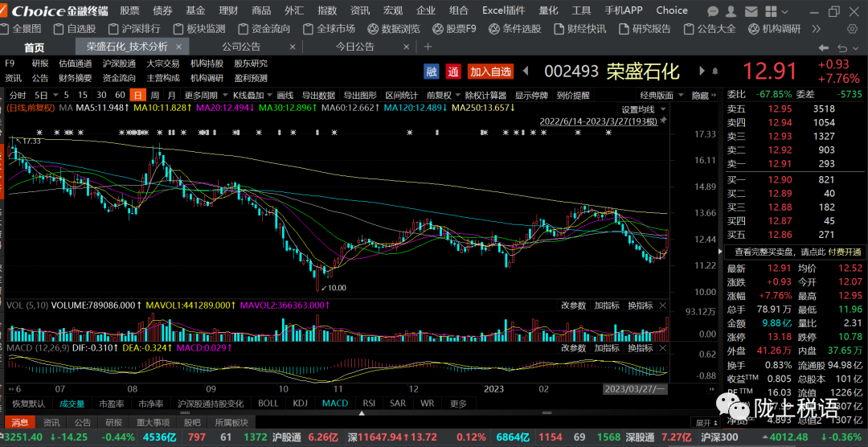
Task: Open 数据浏览 toolbar shortcut
Action: tap(394, 29)
